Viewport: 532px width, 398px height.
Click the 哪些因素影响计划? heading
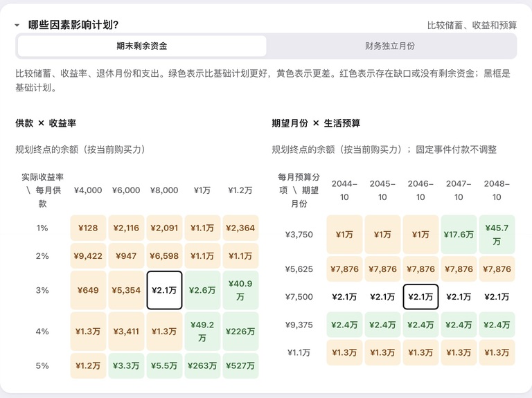coord(73,25)
